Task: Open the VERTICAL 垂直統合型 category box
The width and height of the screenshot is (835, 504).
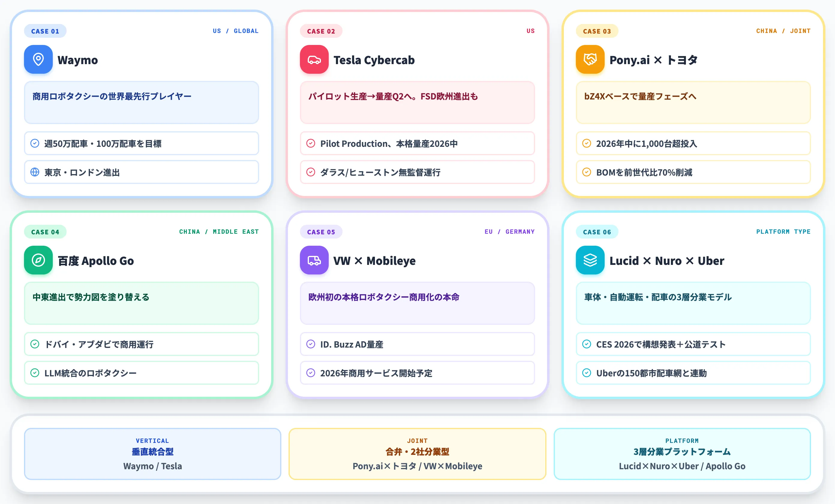Action: pos(152,454)
